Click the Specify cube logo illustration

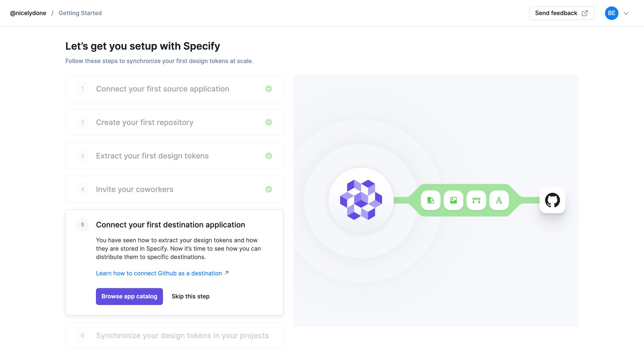361,200
